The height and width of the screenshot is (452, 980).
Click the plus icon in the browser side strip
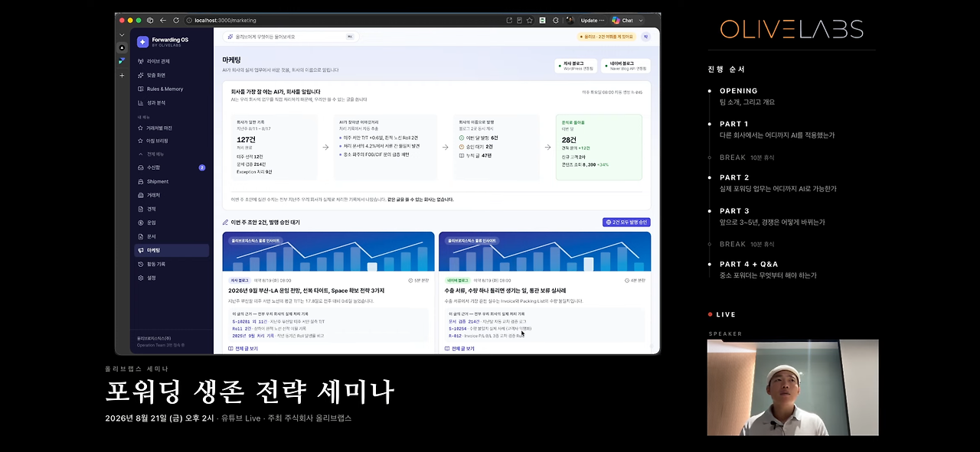coord(122,75)
